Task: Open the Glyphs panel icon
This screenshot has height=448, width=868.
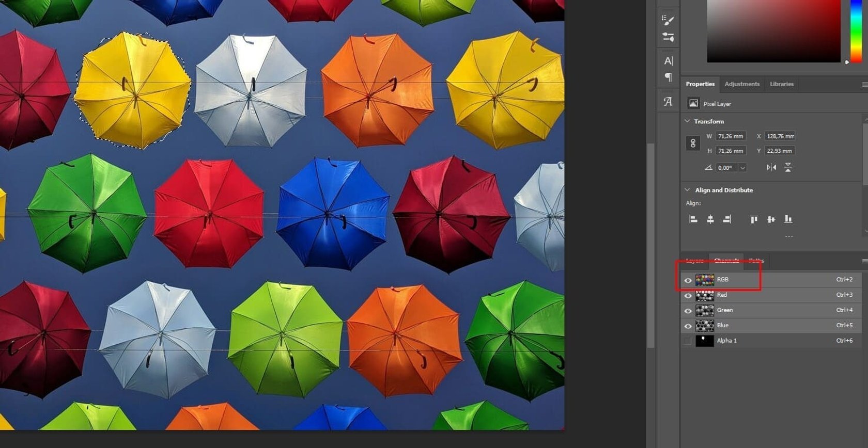Action: [668, 102]
